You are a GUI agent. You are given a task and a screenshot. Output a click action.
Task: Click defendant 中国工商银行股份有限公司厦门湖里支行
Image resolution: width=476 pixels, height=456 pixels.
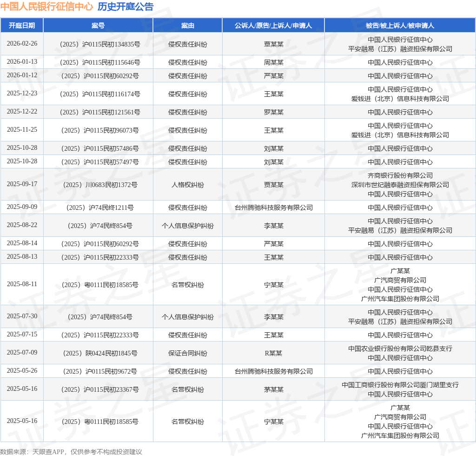(400, 385)
